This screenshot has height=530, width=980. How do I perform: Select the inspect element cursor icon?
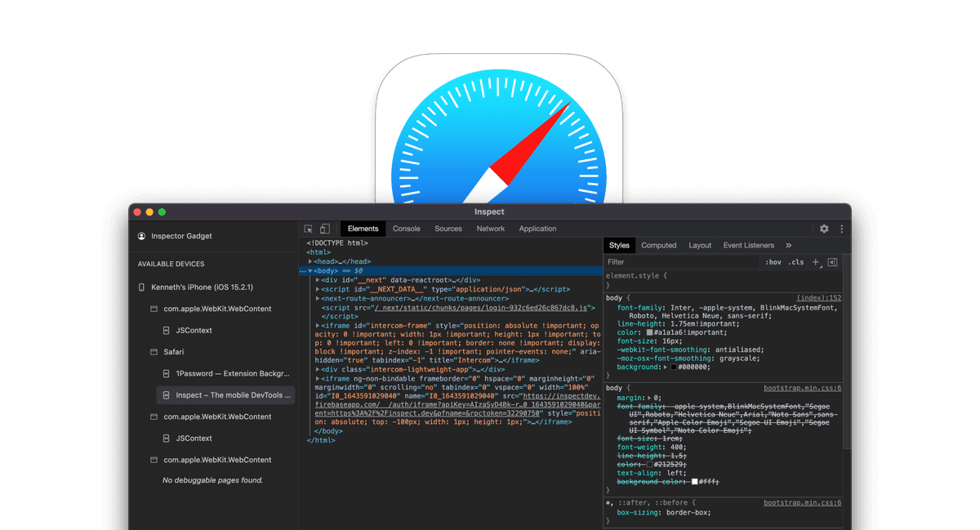coord(308,229)
